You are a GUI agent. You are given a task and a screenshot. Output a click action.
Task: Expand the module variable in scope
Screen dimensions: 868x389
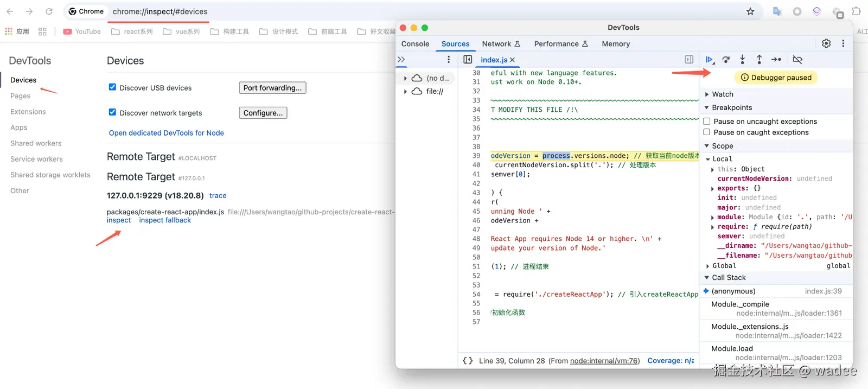[x=713, y=217]
